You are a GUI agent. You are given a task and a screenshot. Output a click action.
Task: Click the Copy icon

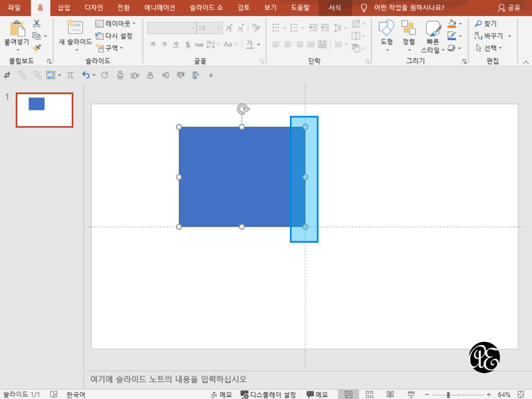coord(37,36)
